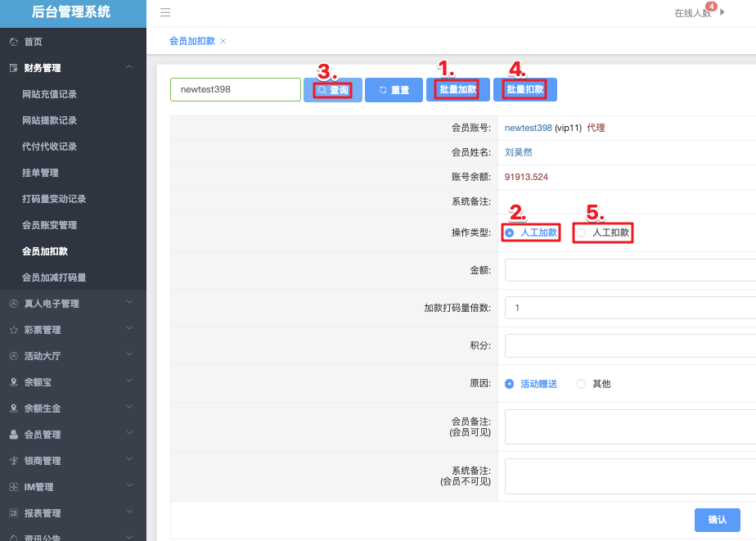756x541 pixels.
Task: Click the hamburger menu collapse icon
Action: coord(165,12)
